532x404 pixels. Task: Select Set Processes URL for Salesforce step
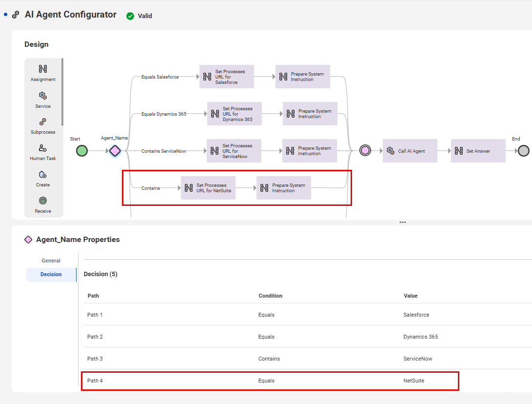click(227, 77)
